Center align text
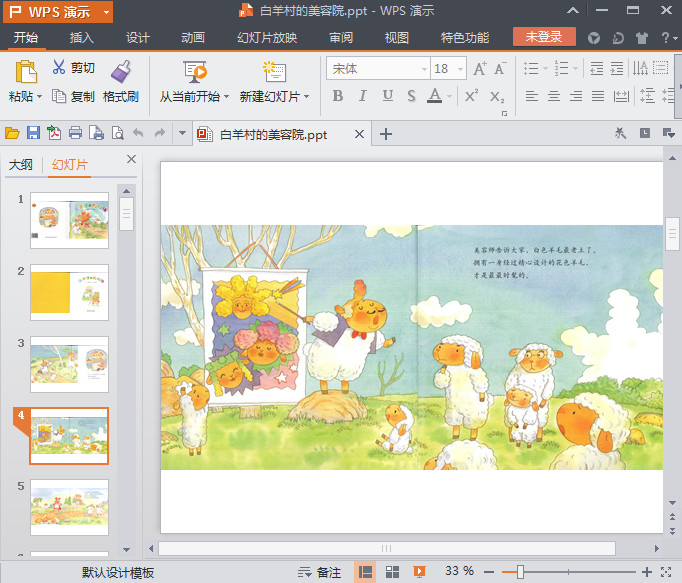The width and height of the screenshot is (682, 583). pos(554,96)
